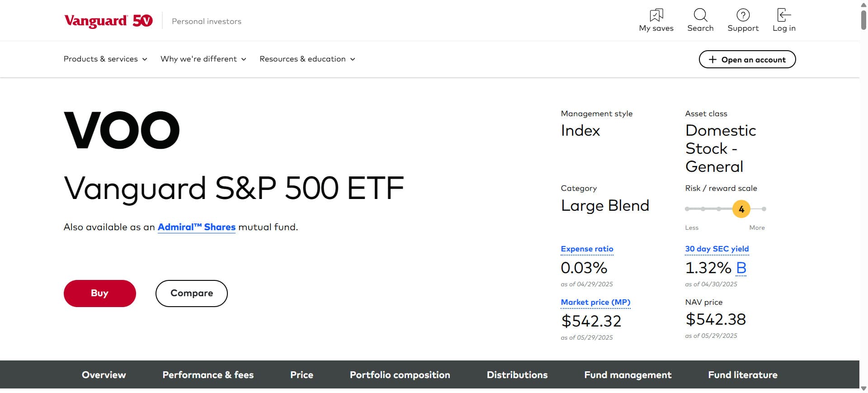Image resolution: width=868 pixels, height=393 pixels.
Task: Go to the Portfolio composition tab
Action: (x=400, y=375)
